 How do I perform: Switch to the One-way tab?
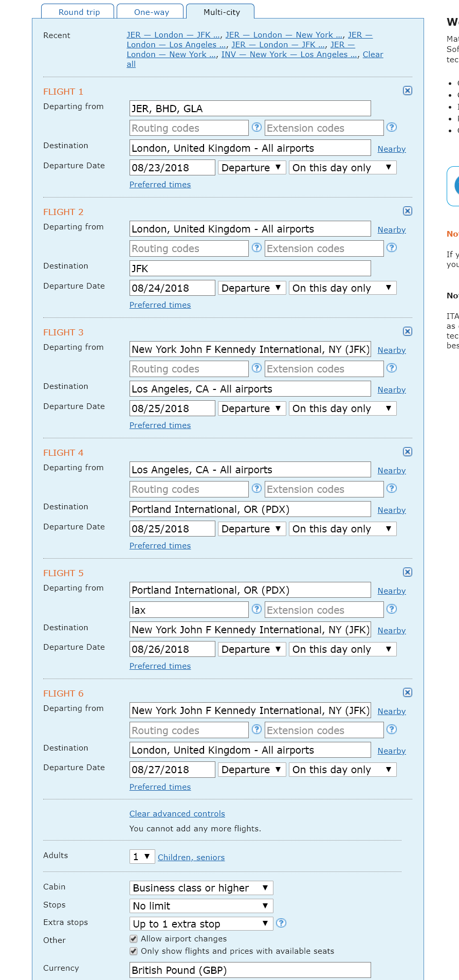[x=151, y=12]
